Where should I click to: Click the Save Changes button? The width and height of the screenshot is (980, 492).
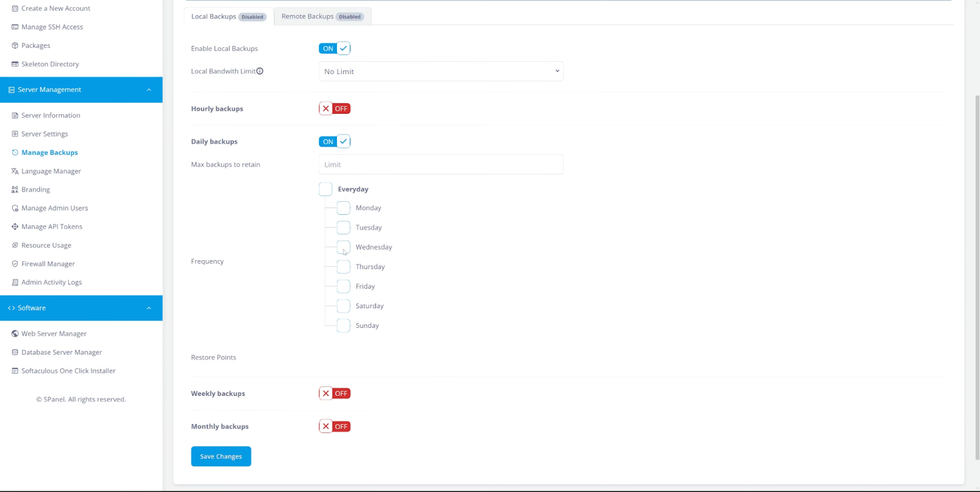(221, 457)
